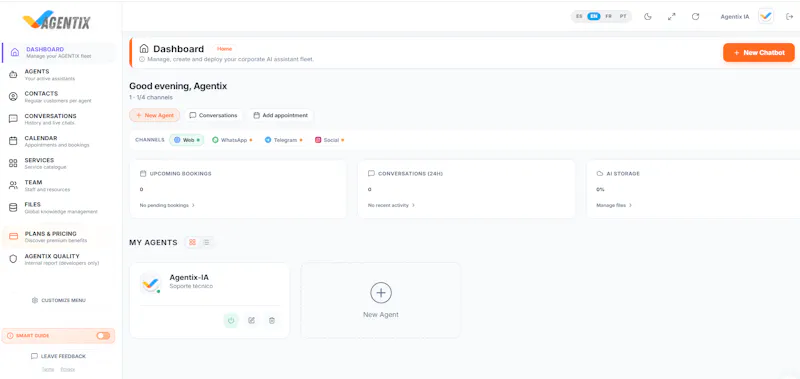Select the EN language option
The width and height of the screenshot is (800, 379).
[x=594, y=16]
